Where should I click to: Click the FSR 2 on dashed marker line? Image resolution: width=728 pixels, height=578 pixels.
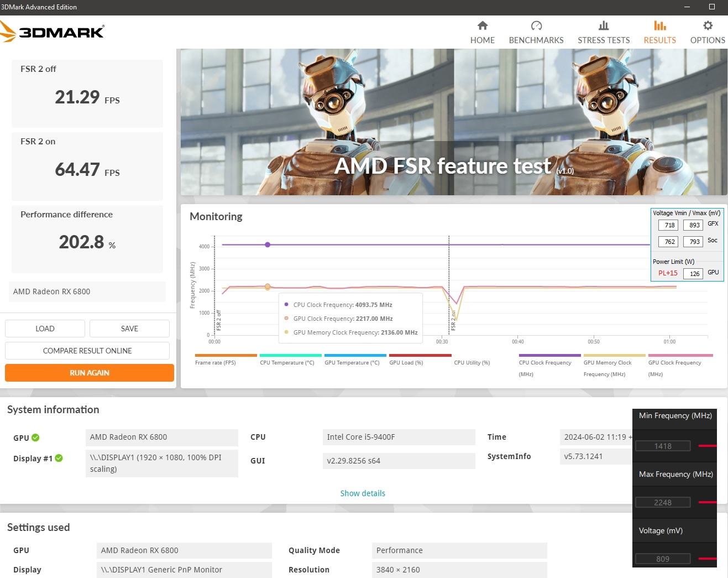click(x=449, y=285)
